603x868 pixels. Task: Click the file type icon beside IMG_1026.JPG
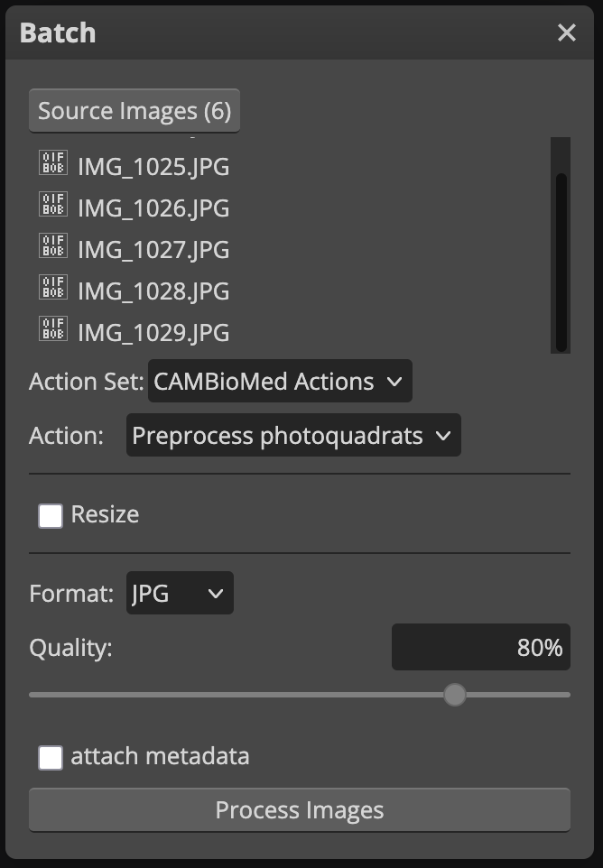tap(53, 204)
